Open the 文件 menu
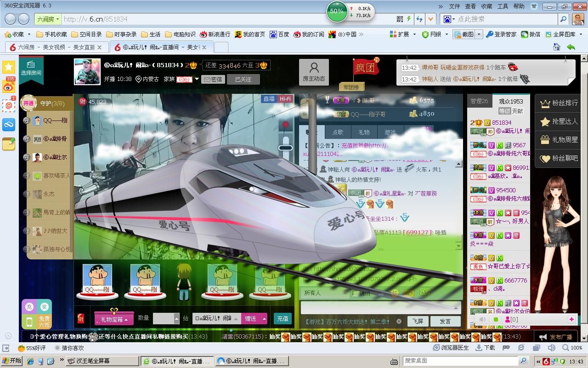Screen dimensions: 588x368 pyautogui.click(x=454, y=6)
